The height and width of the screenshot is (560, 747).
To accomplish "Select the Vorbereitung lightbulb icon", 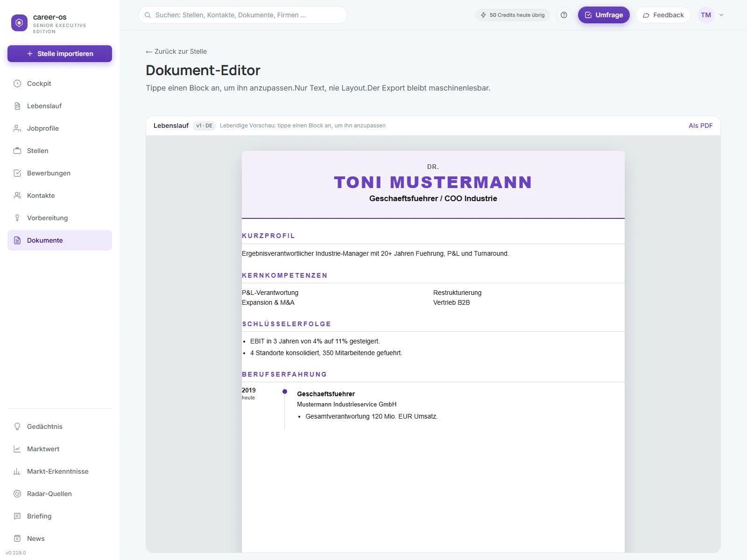I will (x=17, y=218).
